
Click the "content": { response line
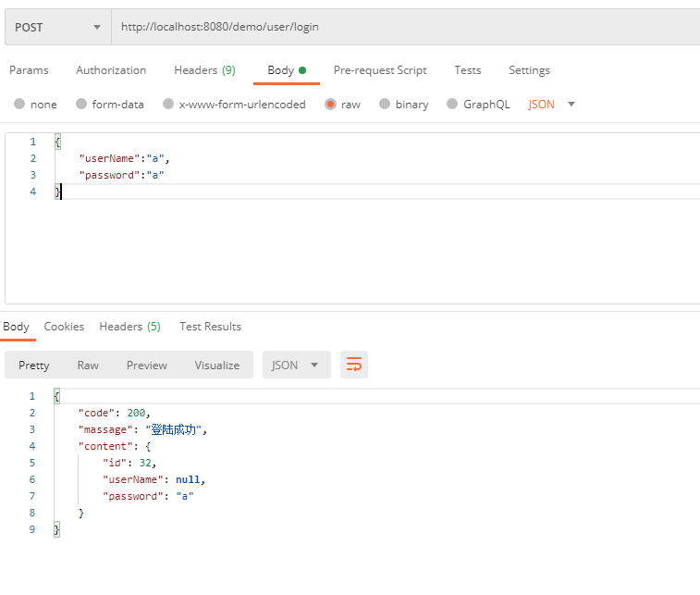point(115,446)
